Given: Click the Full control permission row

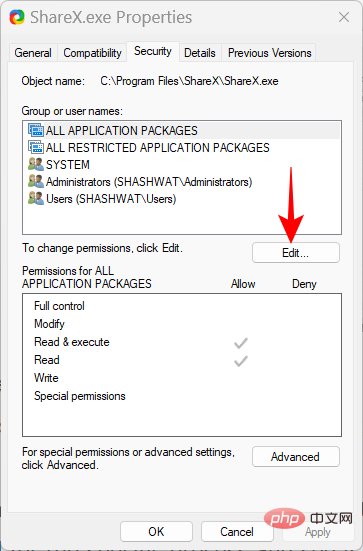Looking at the screenshot, I should pos(182,306).
